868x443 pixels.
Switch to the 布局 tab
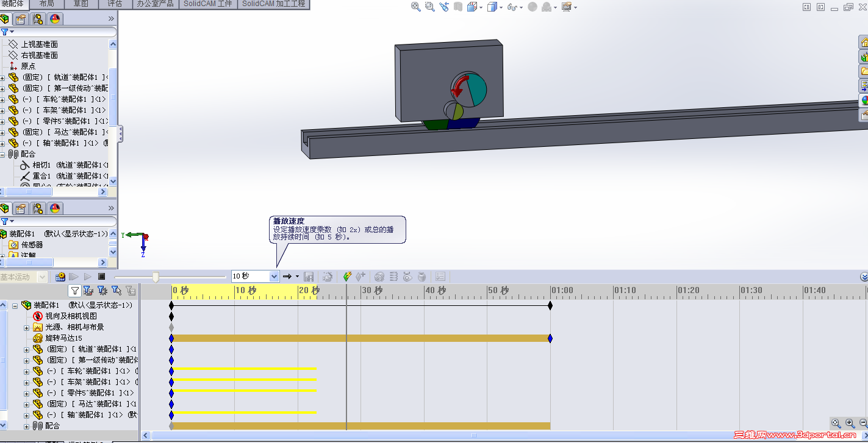pyautogui.click(x=46, y=4)
